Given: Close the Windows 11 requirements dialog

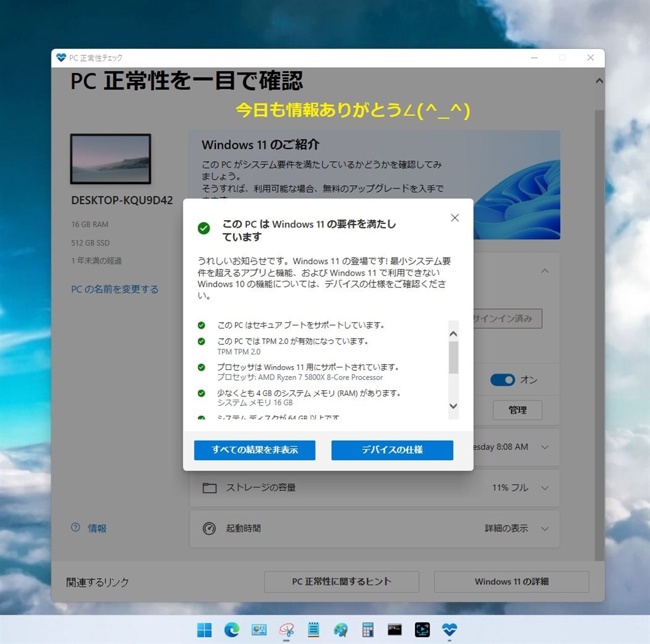Looking at the screenshot, I should (454, 218).
